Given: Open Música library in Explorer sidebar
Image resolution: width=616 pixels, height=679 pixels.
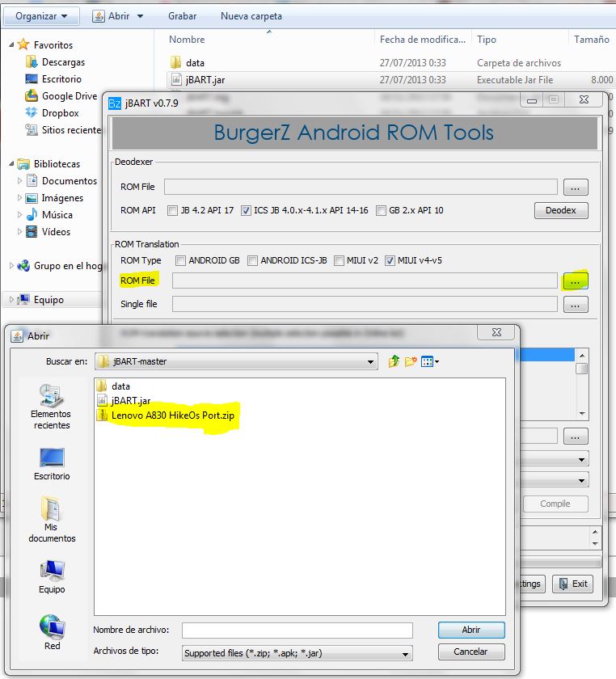Looking at the screenshot, I should click(49, 214).
